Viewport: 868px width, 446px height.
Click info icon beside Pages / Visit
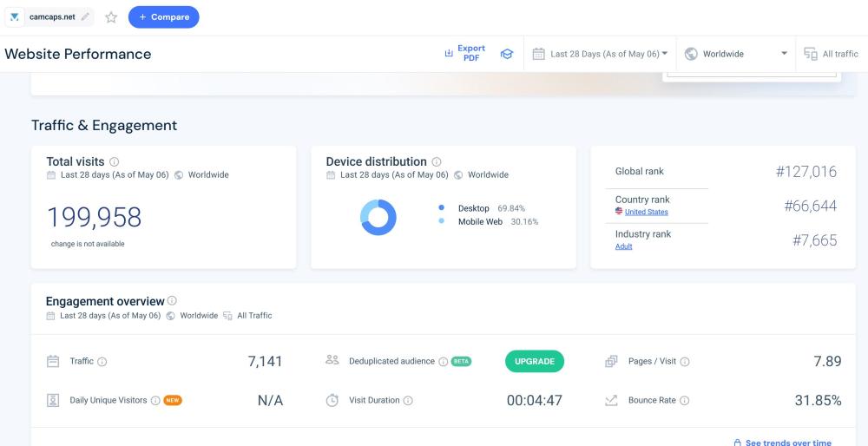[685, 362]
